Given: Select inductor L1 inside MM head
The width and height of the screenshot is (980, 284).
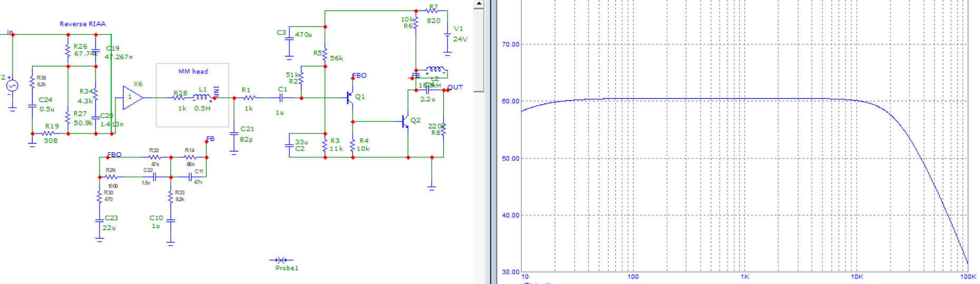Looking at the screenshot, I should (x=202, y=97).
